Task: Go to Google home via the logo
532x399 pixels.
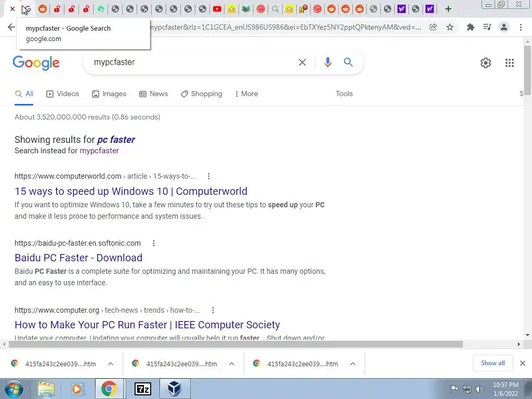Action: [36, 63]
